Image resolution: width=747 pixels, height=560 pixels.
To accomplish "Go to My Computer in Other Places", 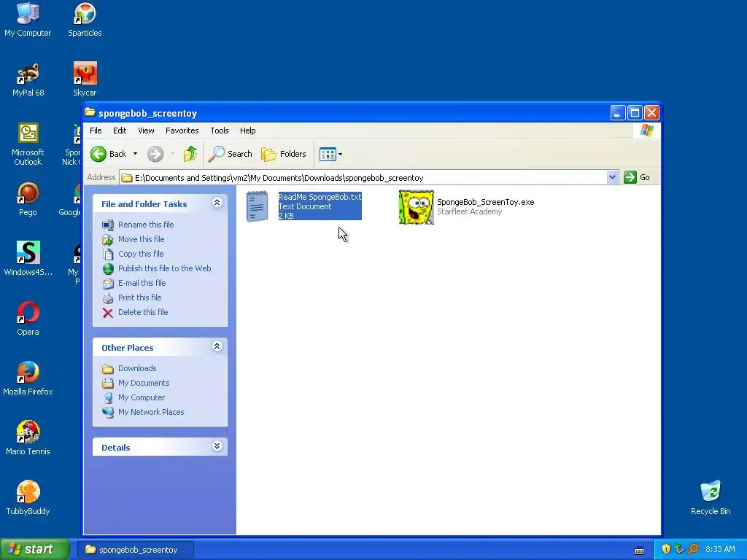I will 133,397.
